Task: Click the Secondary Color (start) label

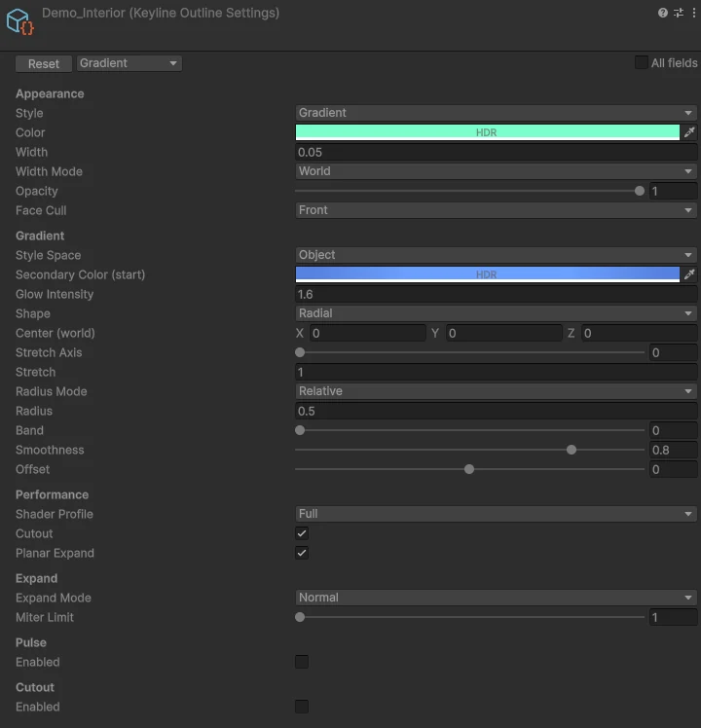Action: point(81,274)
